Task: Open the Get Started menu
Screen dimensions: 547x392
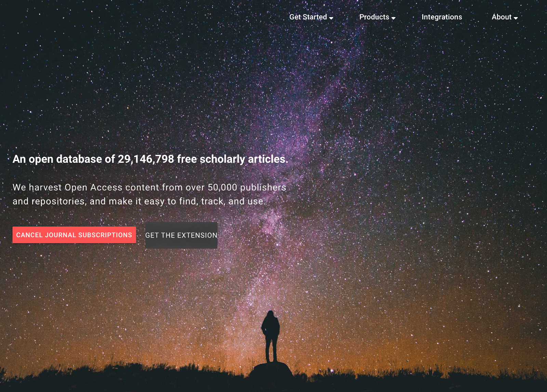Action: click(311, 17)
